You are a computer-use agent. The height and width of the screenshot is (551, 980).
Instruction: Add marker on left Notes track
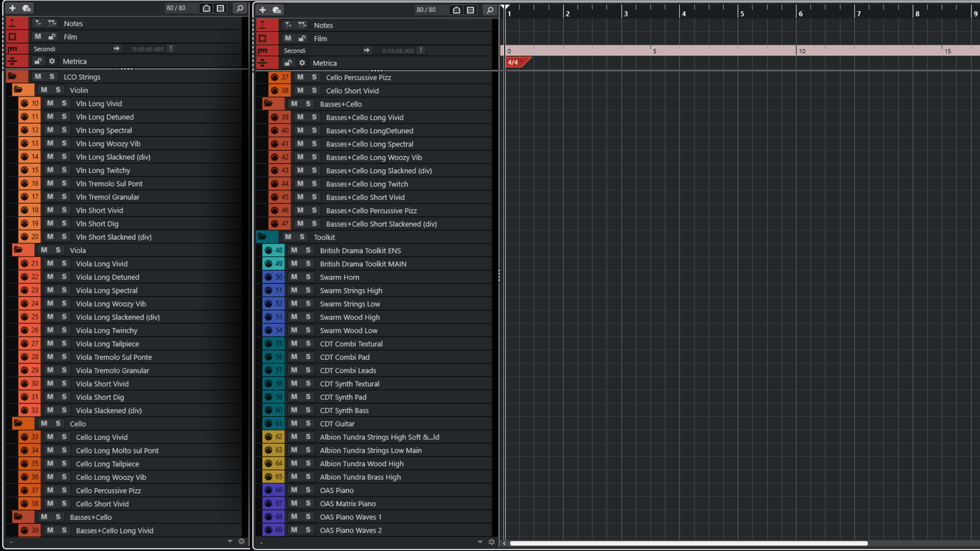click(x=38, y=23)
